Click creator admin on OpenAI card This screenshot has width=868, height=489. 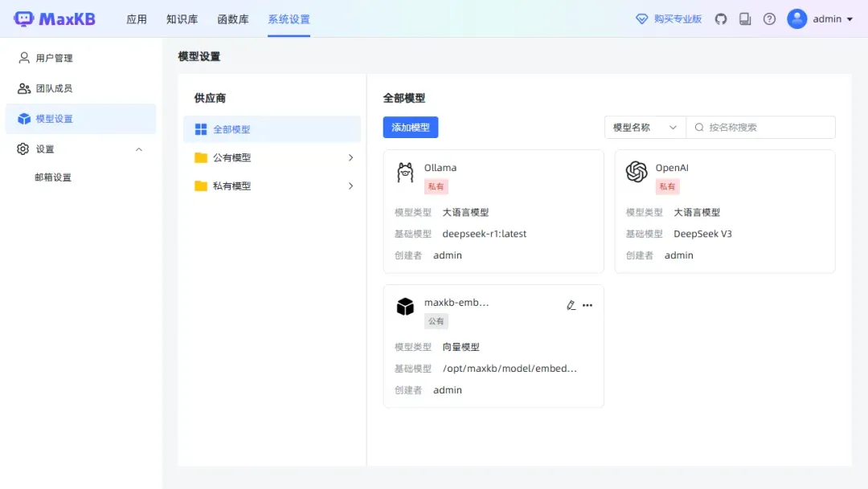pyautogui.click(x=678, y=255)
